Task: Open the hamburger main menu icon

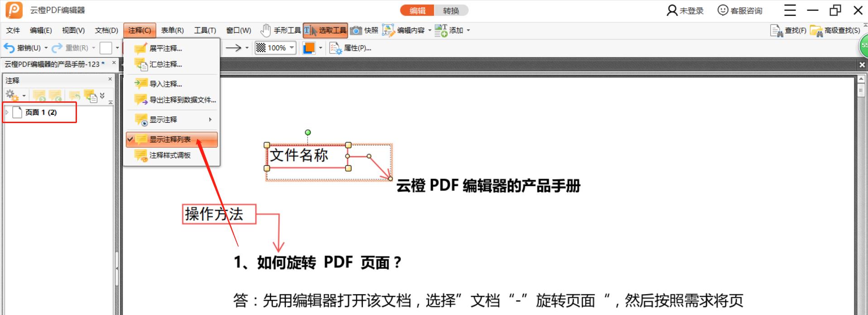Action: (790, 10)
